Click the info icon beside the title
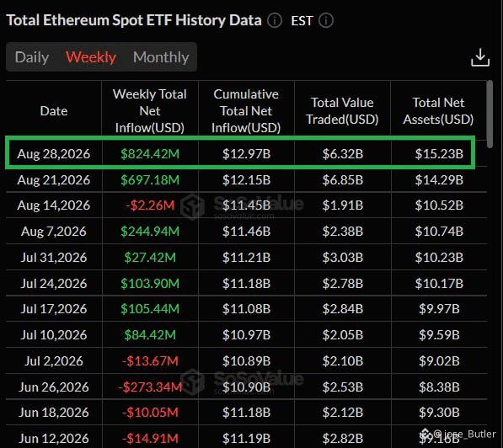The width and height of the screenshot is (503, 448). click(x=275, y=20)
